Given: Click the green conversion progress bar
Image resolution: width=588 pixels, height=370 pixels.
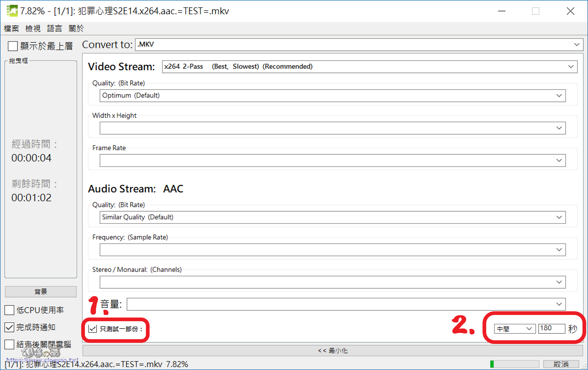Looking at the screenshot, I should [x=514, y=364].
